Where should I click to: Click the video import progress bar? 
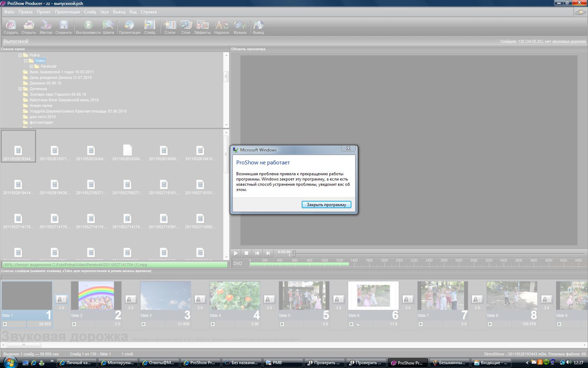tap(115, 265)
